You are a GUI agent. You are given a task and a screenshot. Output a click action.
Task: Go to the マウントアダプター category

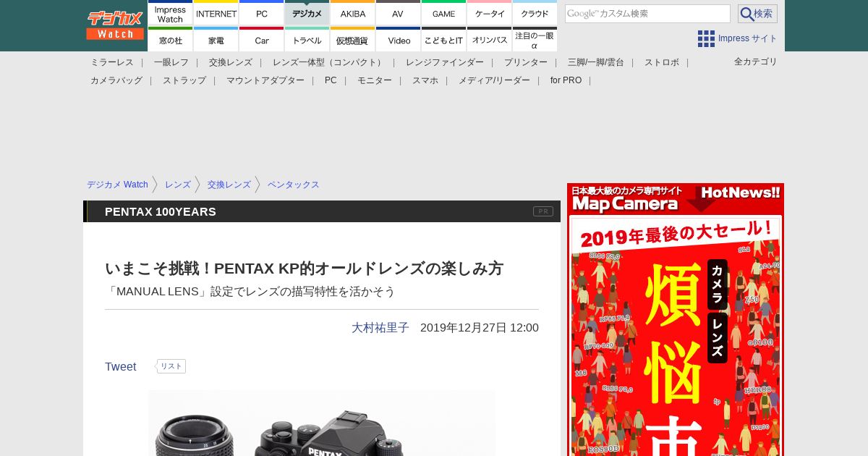coord(265,80)
